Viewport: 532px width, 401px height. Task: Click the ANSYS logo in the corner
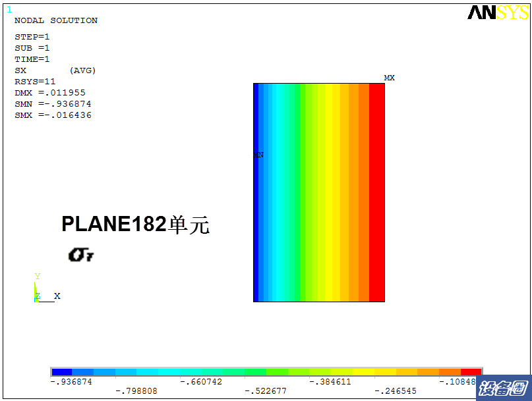click(497, 13)
